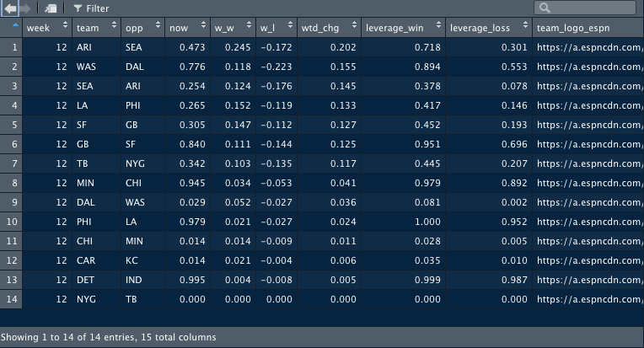Image resolution: width=644 pixels, height=348 pixels.
Task: Click the w_w value 0.147
Action: (x=238, y=125)
